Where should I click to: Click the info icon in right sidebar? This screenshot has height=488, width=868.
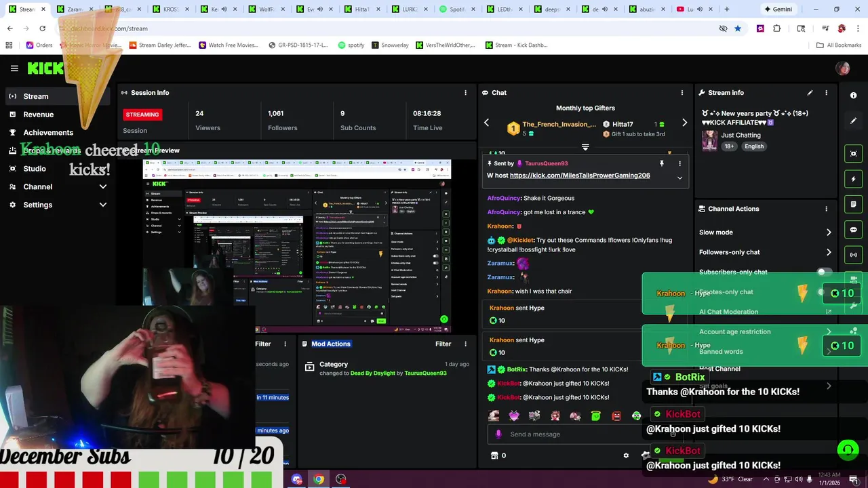click(x=854, y=96)
